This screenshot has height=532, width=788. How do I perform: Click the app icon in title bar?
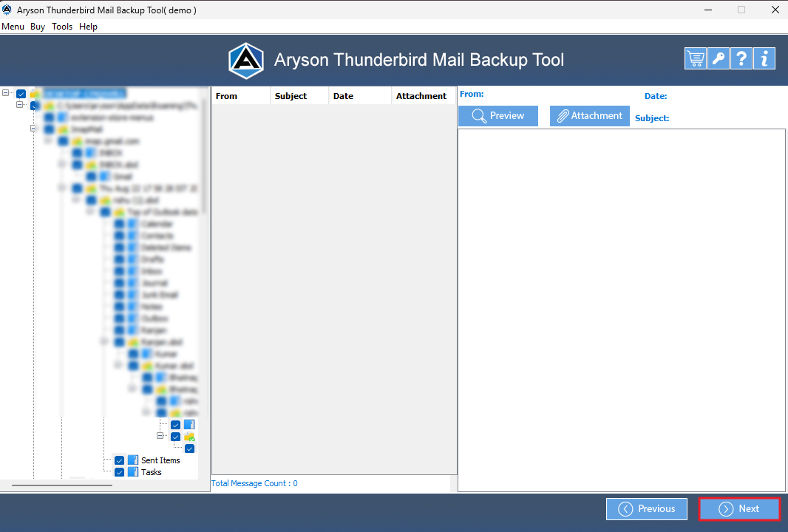click(7, 10)
